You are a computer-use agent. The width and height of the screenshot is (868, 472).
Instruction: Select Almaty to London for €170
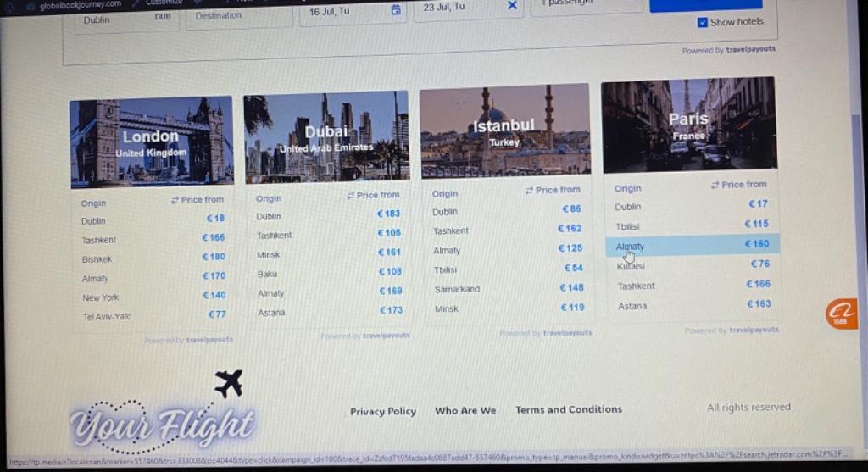coord(153,277)
